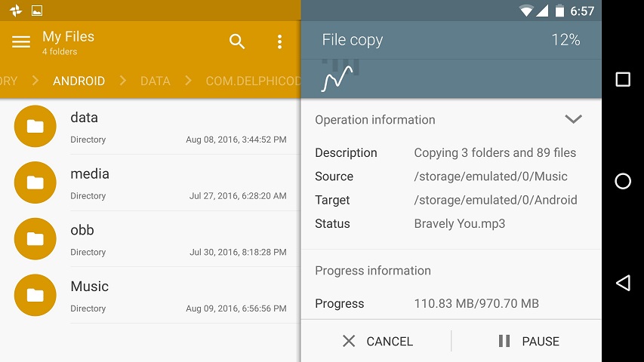Collapse the Operation information section
The image size is (644, 362).
(573, 119)
